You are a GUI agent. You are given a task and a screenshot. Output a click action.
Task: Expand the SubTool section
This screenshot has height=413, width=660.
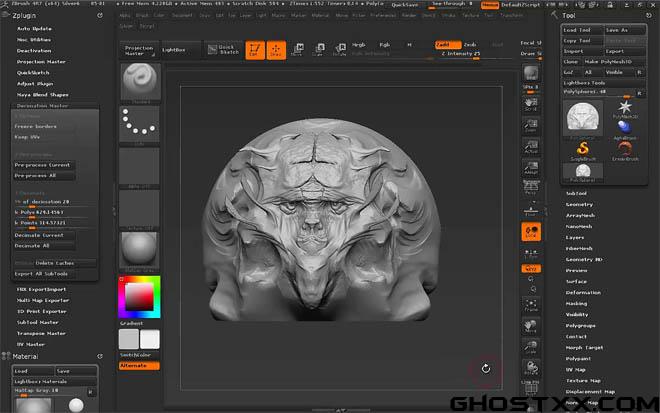coord(576,193)
